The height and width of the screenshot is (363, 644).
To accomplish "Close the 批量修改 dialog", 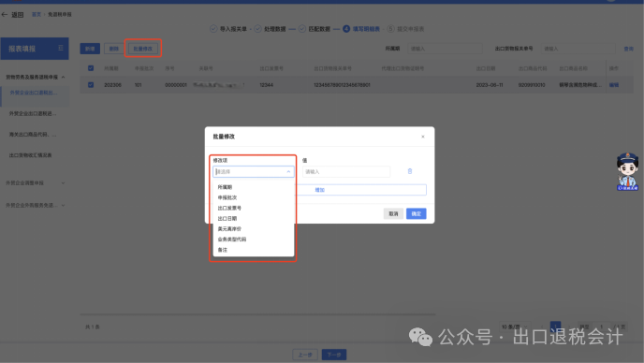I will click(x=423, y=137).
